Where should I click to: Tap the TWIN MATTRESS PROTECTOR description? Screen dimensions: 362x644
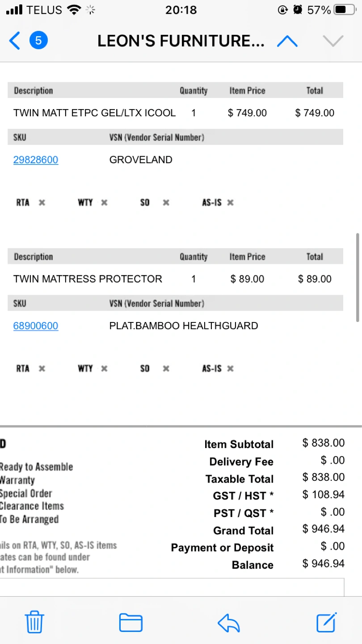pyautogui.click(x=88, y=279)
